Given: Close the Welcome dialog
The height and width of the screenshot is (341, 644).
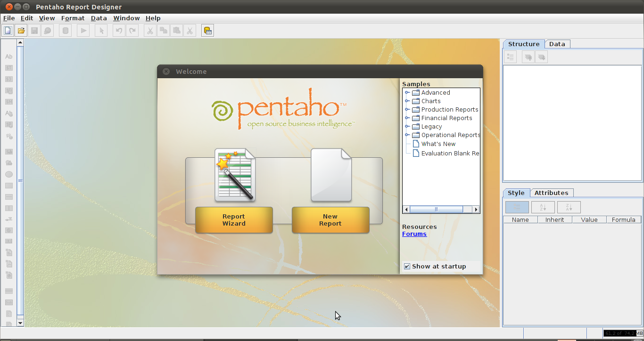Looking at the screenshot, I should coord(166,72).
